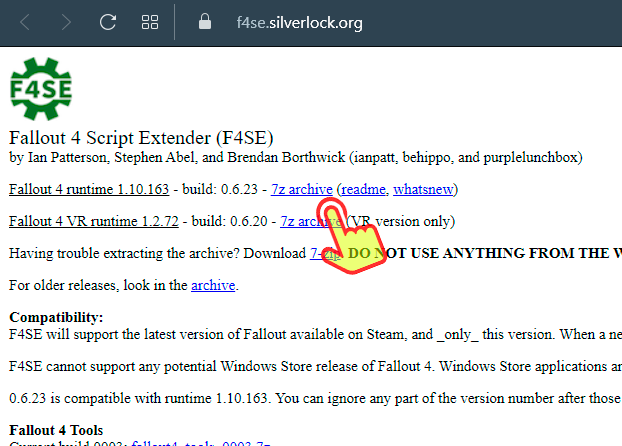Go back using browser back arrow
Viewport: 622px width, 446px height.
[25, 22]
